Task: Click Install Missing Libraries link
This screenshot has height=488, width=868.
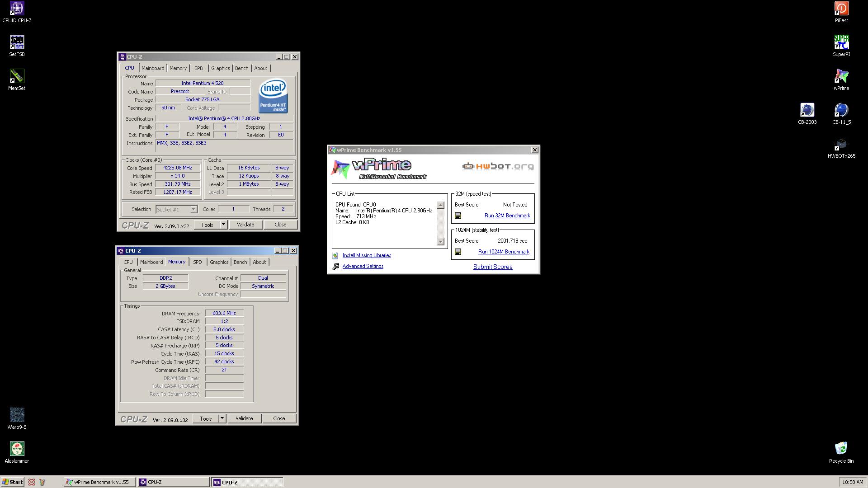Action: [367, 256]
